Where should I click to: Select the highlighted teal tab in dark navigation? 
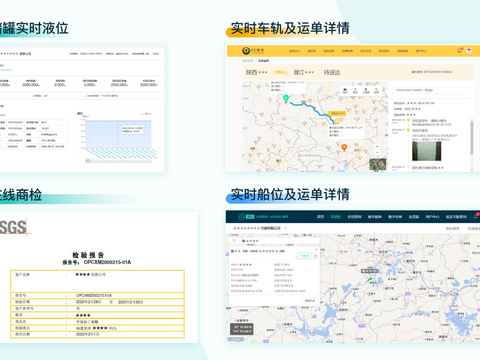tap(336, 217)
